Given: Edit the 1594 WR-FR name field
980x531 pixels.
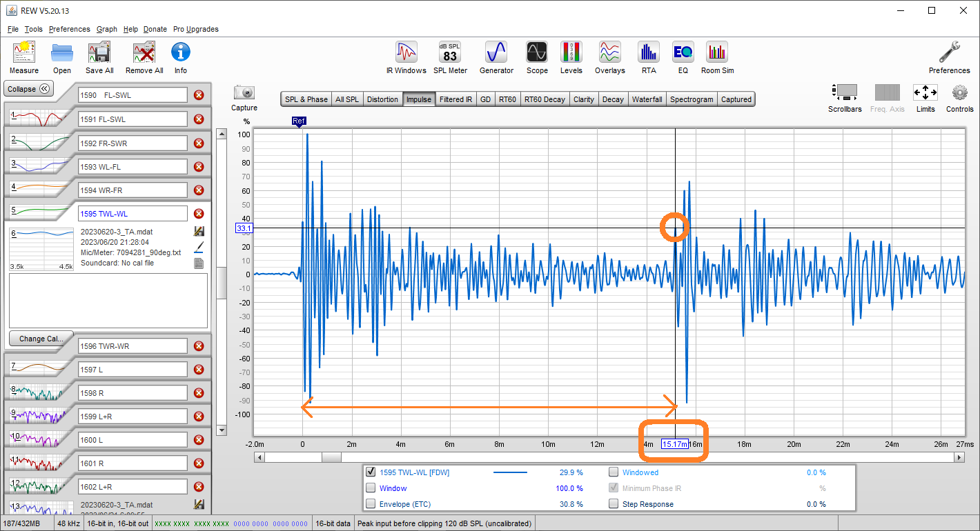Looking at the screenshot, I should 133,190.
